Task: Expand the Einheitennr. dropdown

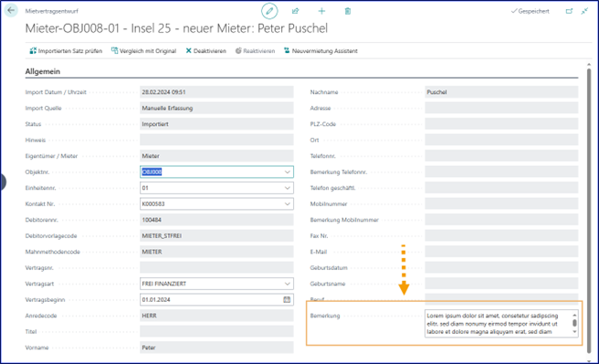Action: pos(288,188)
